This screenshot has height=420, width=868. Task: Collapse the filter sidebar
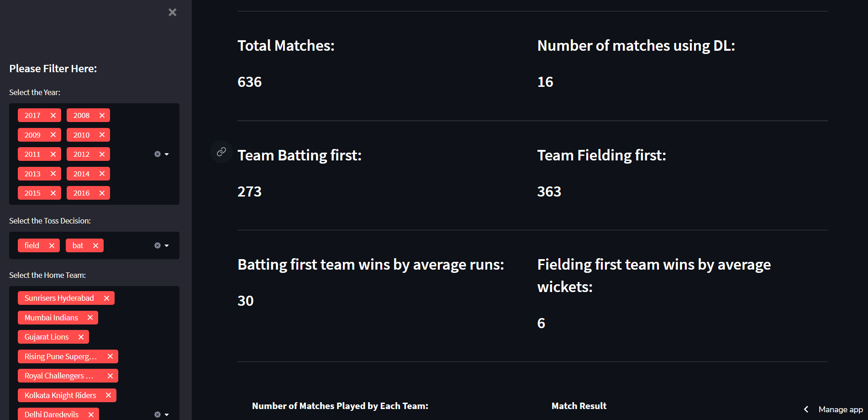point(172,12)
